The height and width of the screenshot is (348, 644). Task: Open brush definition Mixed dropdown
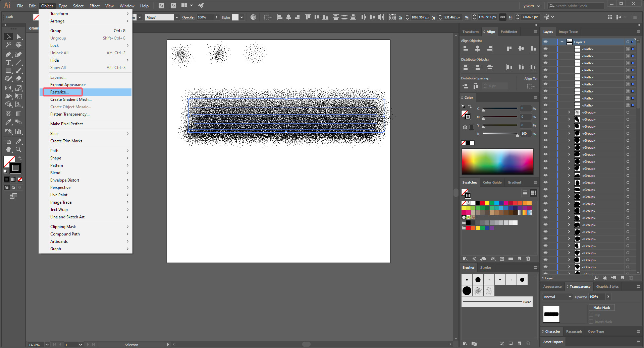176,17
